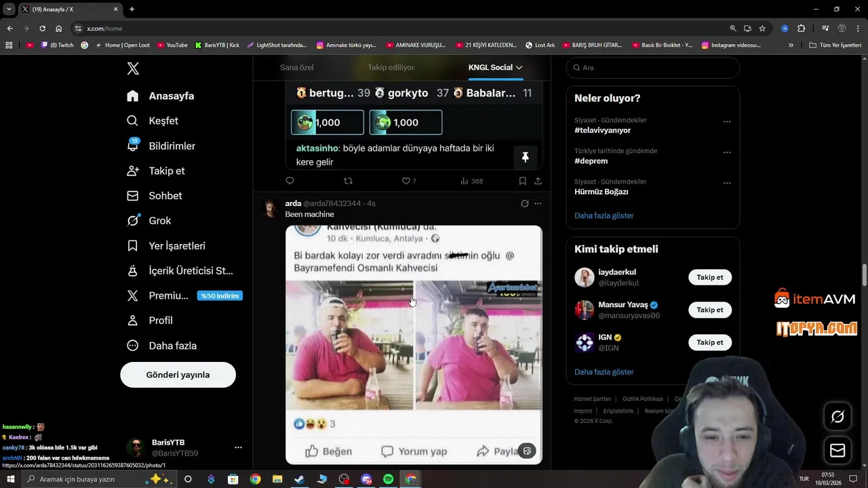Open Takip et sidebar item
Viewport: 868px width, 488px height.
click(156, 171)
